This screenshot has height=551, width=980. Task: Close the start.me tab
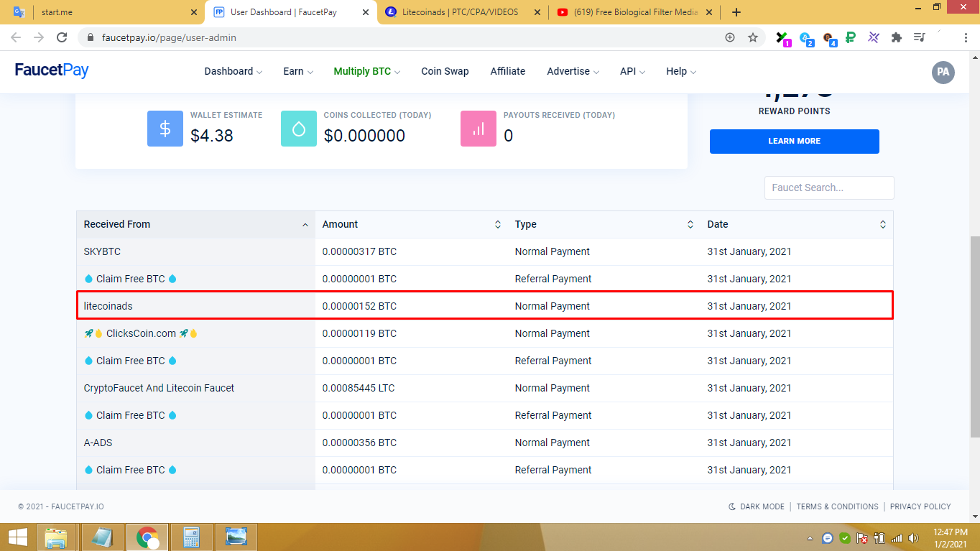pyautogui.click(x=194, y=12)
